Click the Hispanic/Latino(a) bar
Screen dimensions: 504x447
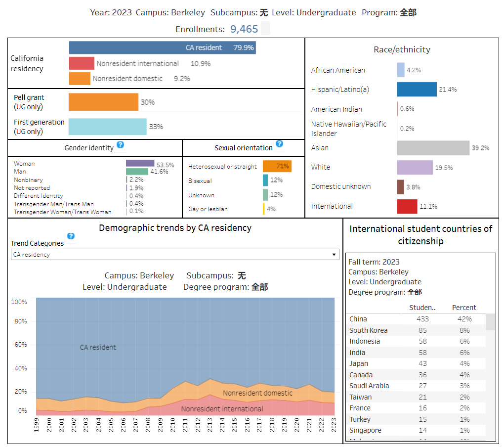[417, 89]
